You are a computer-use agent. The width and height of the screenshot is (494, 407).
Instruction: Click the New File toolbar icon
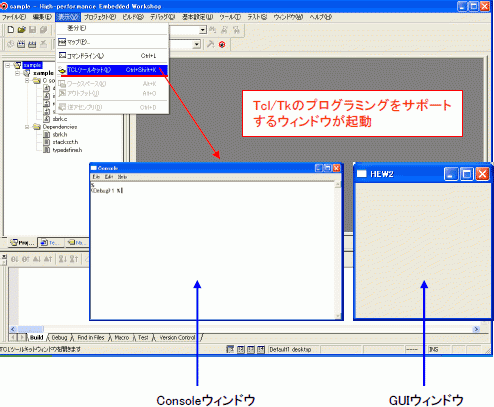coord(11,30)
